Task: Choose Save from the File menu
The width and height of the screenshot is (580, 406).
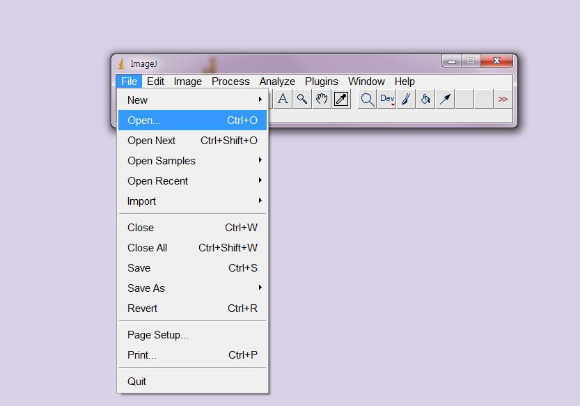Action: coord(192,268)
